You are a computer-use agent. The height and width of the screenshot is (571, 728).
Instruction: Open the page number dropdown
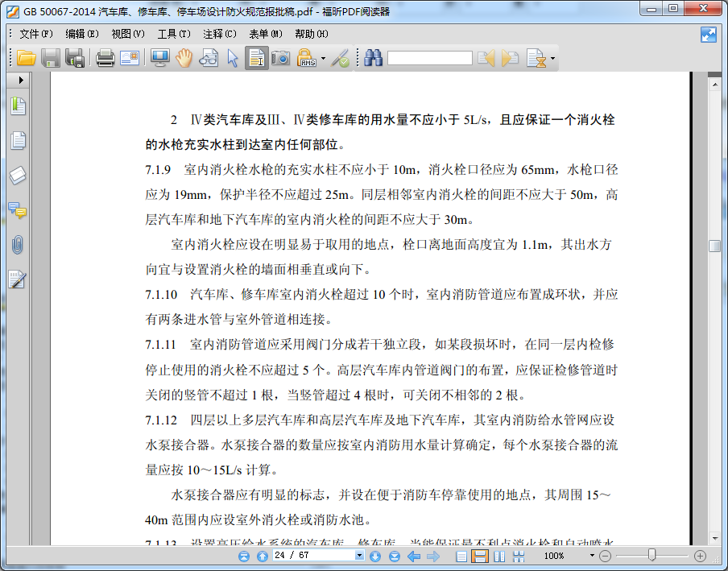[x=360, y=556]
